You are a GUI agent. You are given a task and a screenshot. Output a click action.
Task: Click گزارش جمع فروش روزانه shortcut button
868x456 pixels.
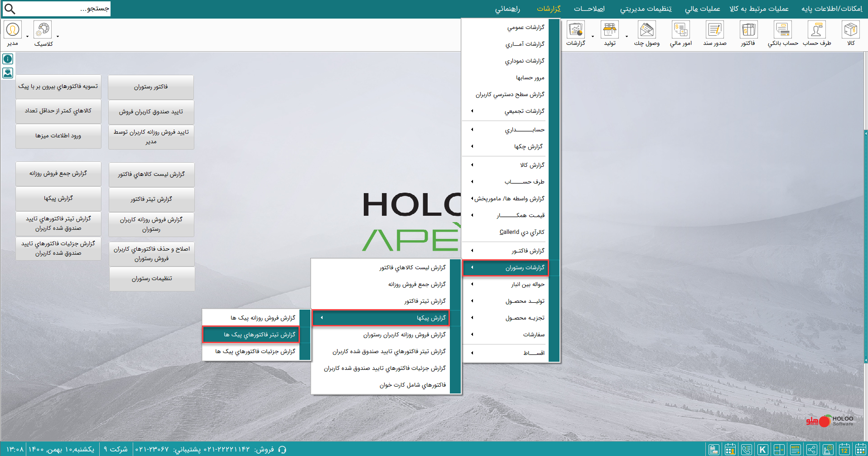point(58,174)
